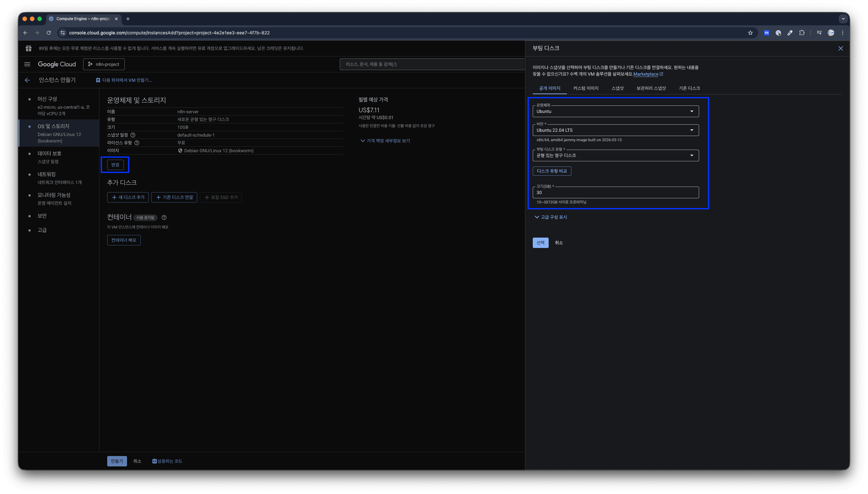
Task: Expand 가격 책정 세부정보 보기
Action: 385,141
